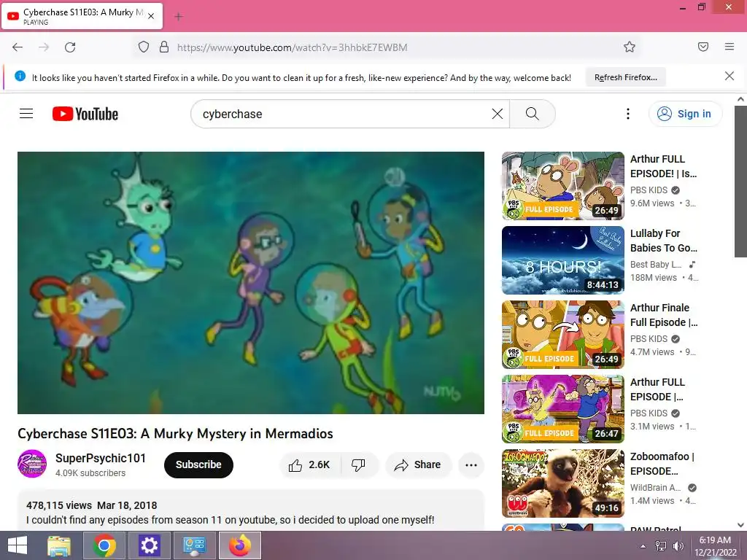Open network status tray icon
The width and height of the screenshot is (747, 560).
660,546
